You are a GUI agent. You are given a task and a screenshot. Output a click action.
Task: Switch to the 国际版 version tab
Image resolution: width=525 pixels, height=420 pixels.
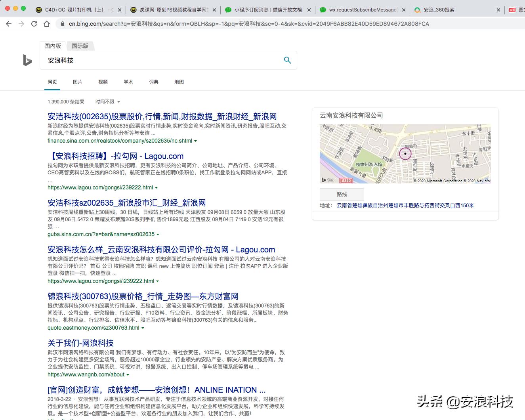pos(80,46)
